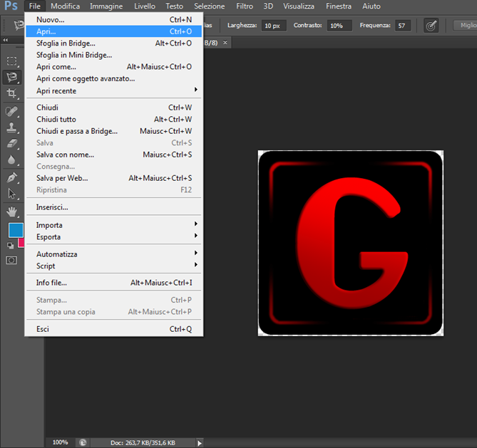Open the Aiuto menu
Image resolution: width=477 pixels, height=448 pixels.
(371, 6)
